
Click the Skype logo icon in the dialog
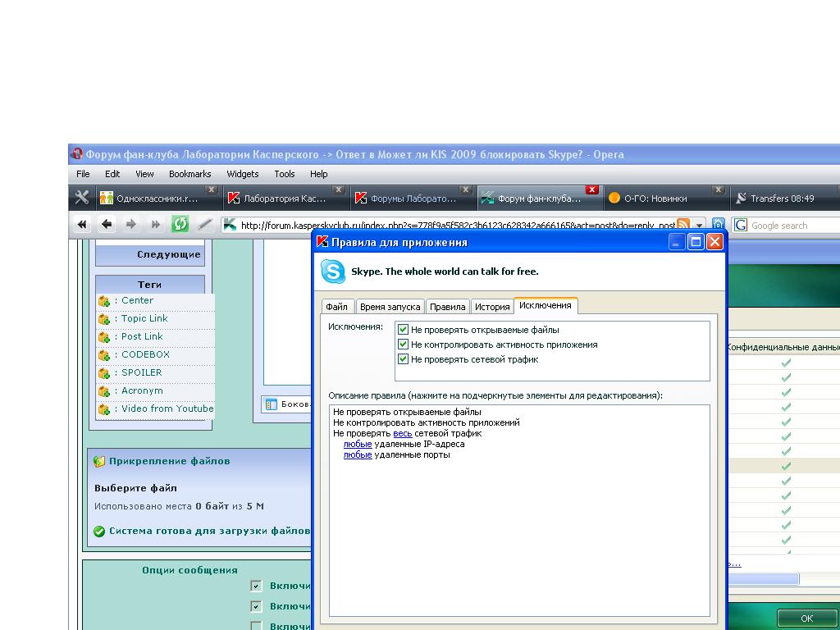(x=333, y=272)
